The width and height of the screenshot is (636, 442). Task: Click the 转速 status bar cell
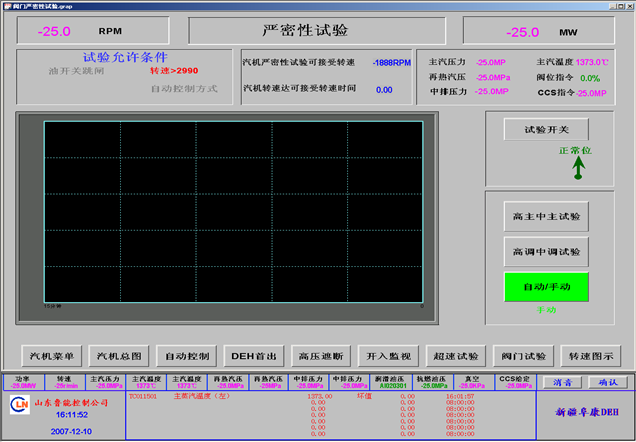click(64, 382)
